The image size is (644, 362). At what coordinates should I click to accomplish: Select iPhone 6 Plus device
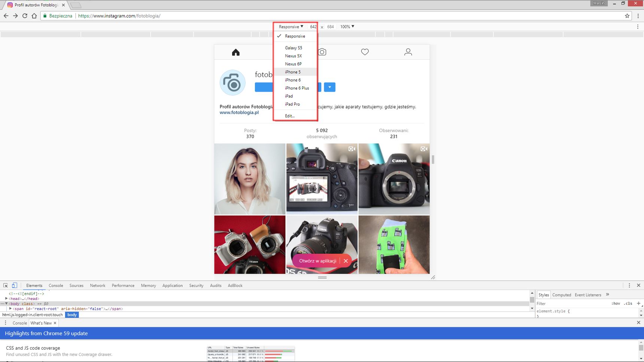(x=295, y=88)
